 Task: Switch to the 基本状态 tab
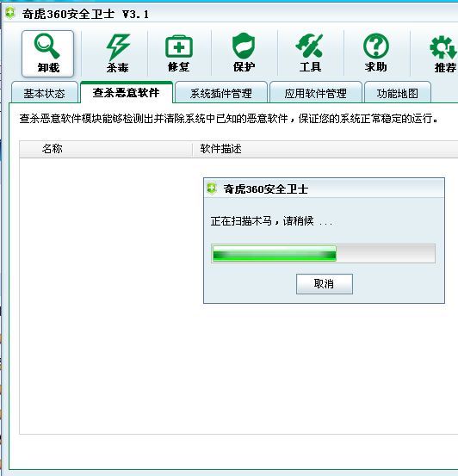pyautogui.click(x=45, y=93)
